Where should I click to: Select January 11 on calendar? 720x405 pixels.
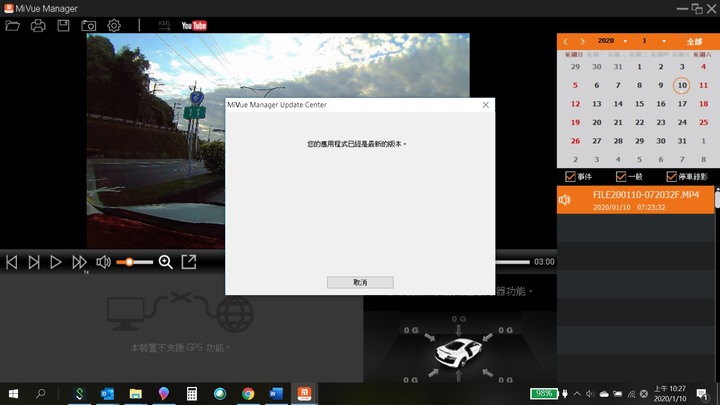pos(703,85)
